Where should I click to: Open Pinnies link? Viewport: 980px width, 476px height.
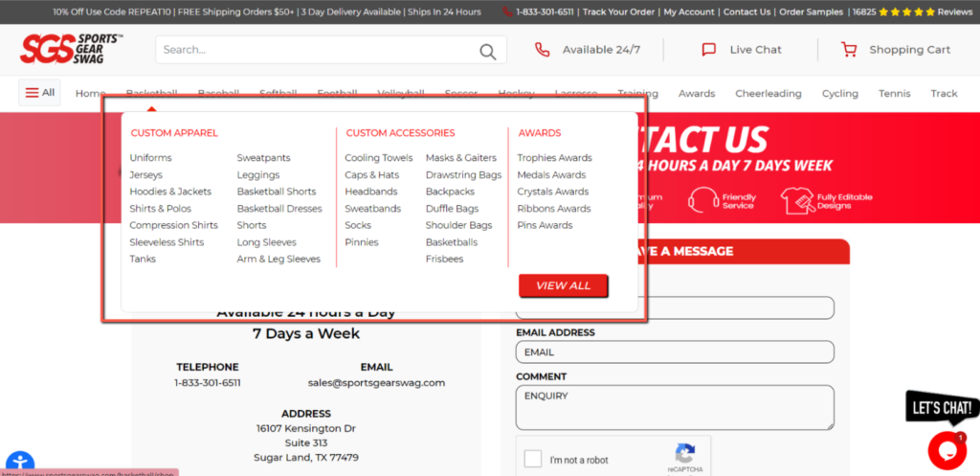coord(362,242)
